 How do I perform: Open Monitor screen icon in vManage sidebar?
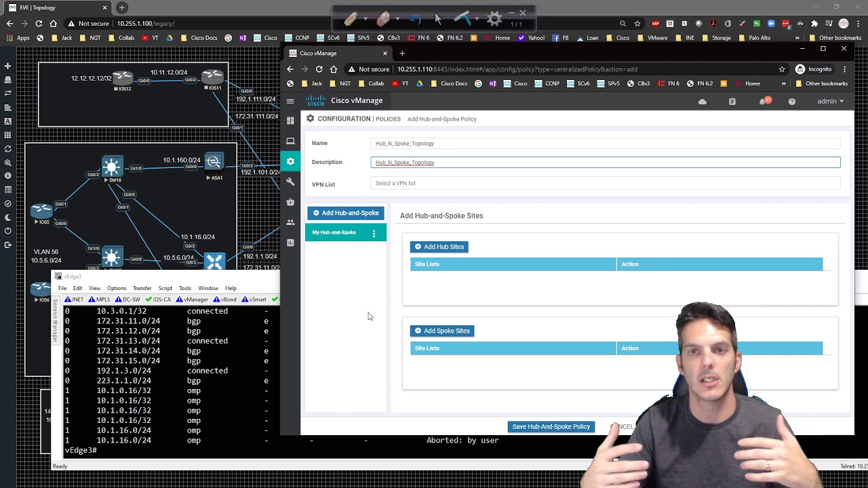(x=290, y=141)
